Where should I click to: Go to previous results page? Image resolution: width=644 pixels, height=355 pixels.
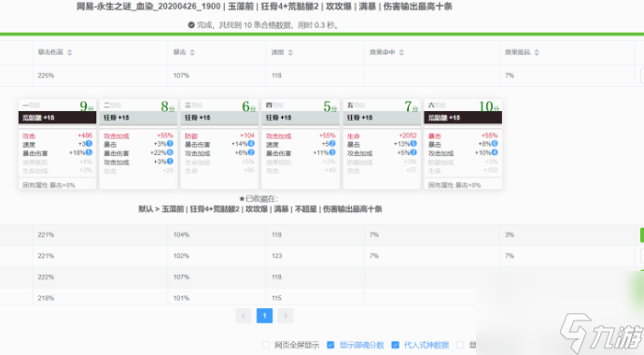point(244,316)
